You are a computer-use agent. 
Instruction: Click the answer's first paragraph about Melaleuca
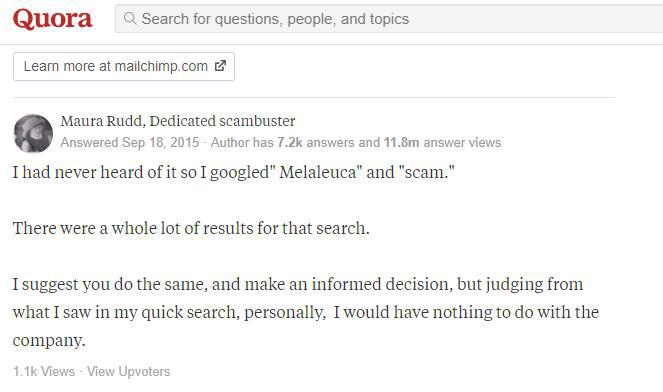tap(233, 172)
